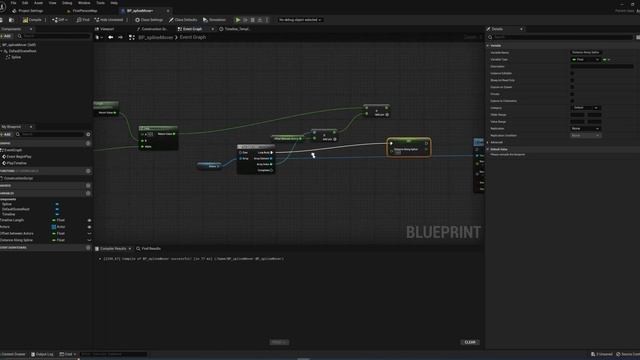Open the Tools menu
Screen dimensions: 640x360
100,3
